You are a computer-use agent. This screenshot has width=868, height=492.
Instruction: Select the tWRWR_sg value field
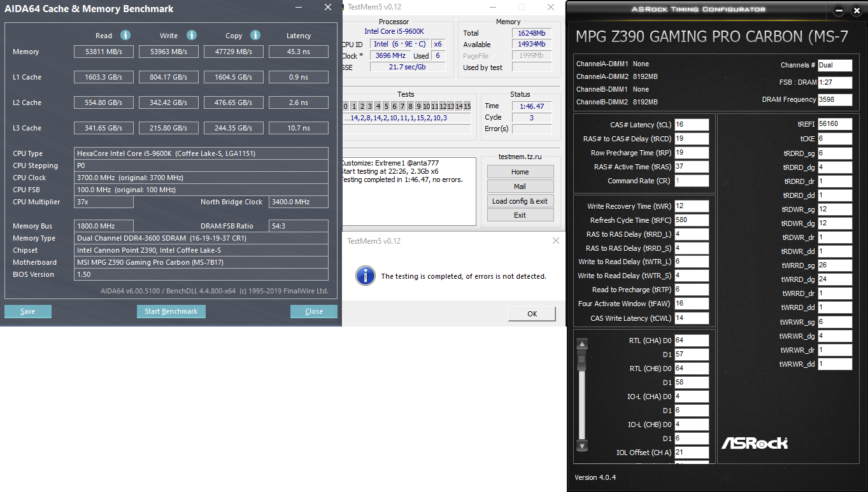[835, 322]
